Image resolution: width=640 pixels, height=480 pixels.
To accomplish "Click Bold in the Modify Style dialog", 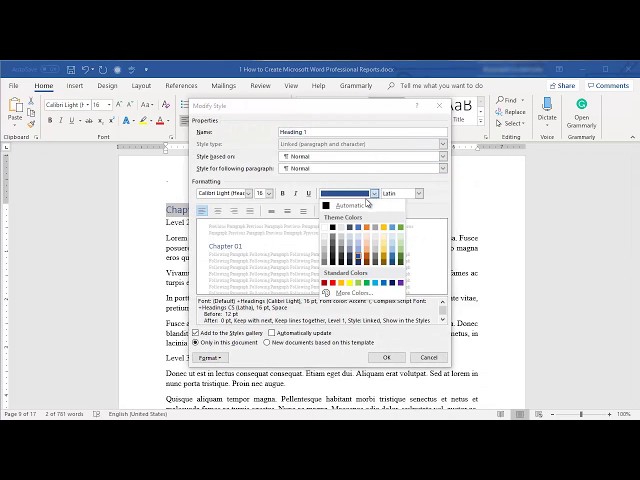I will coord(282,193).
